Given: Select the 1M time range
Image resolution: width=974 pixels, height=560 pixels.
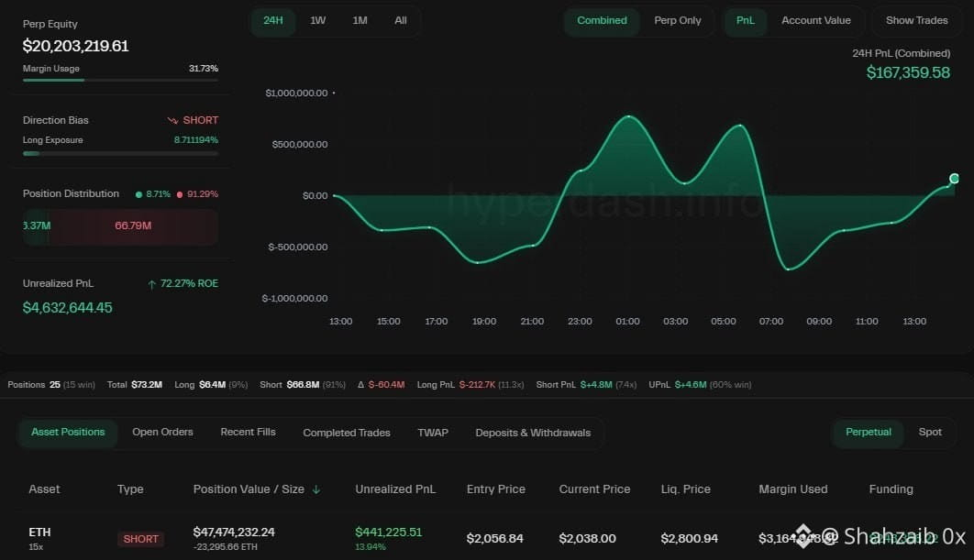Looking at the screenshot, I should [360, 20].
